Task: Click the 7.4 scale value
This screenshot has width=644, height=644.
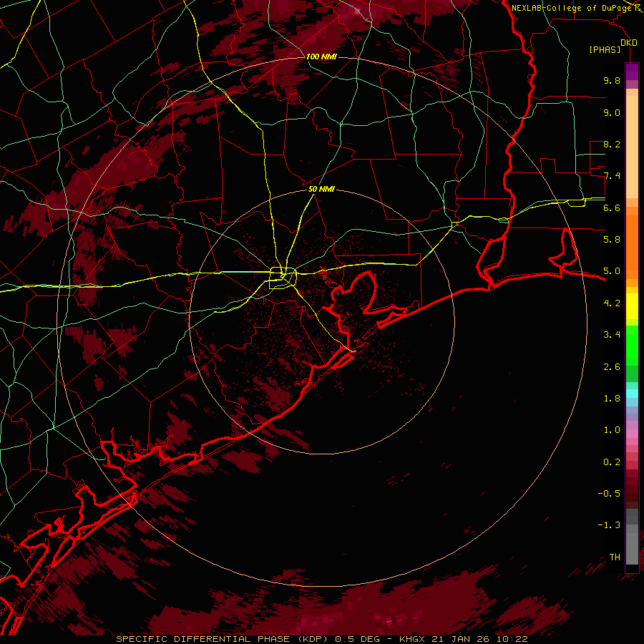Action: pos(612,176)
